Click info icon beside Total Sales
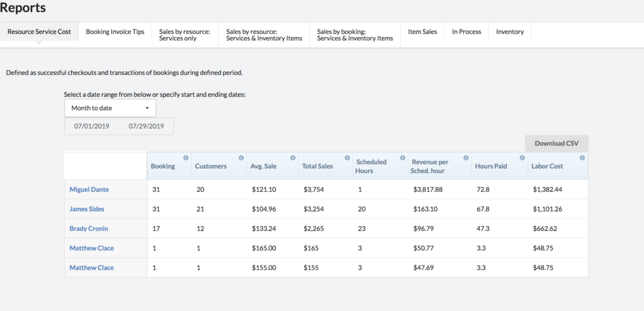The width and height of the screenshot is (644, 311). pyautogui.click(x=347, y=157)
